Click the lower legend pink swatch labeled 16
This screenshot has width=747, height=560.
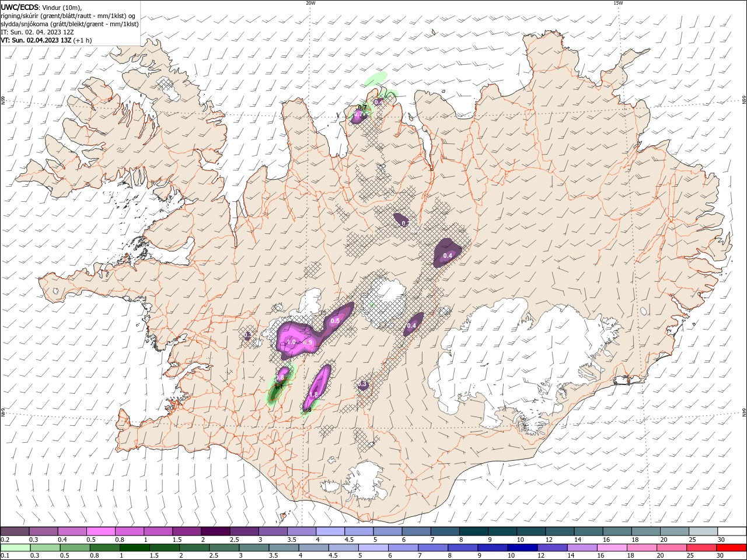(612, 548)
